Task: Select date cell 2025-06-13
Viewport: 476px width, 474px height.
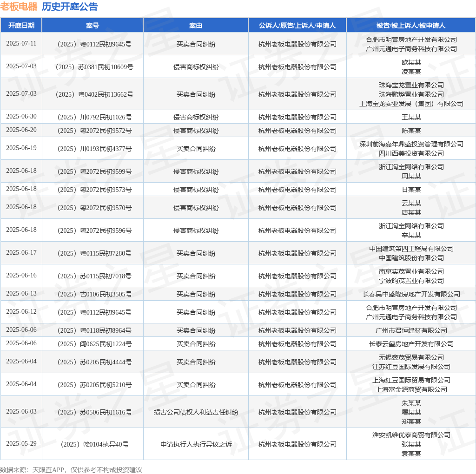Action: (x=21, y=293)
